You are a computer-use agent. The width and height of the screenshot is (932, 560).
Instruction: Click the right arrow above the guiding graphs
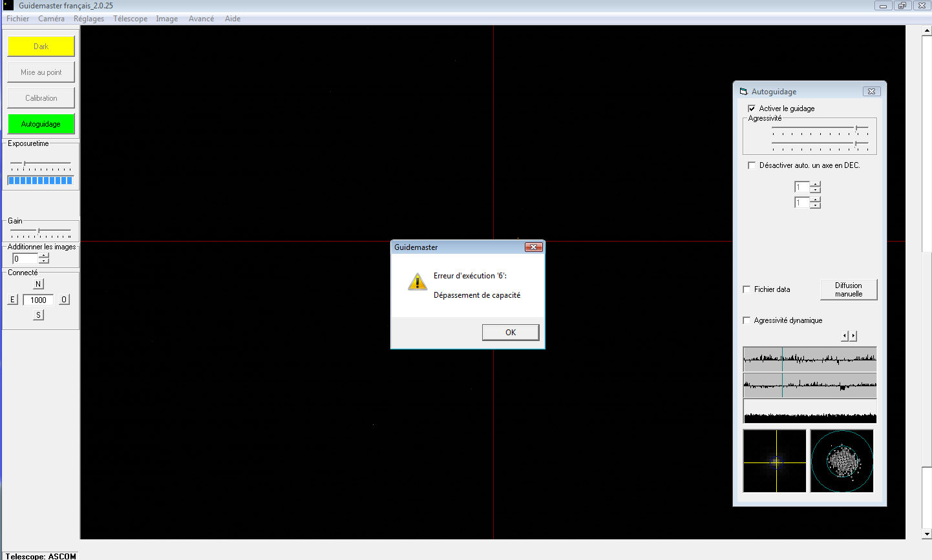(x=853, y=336)
